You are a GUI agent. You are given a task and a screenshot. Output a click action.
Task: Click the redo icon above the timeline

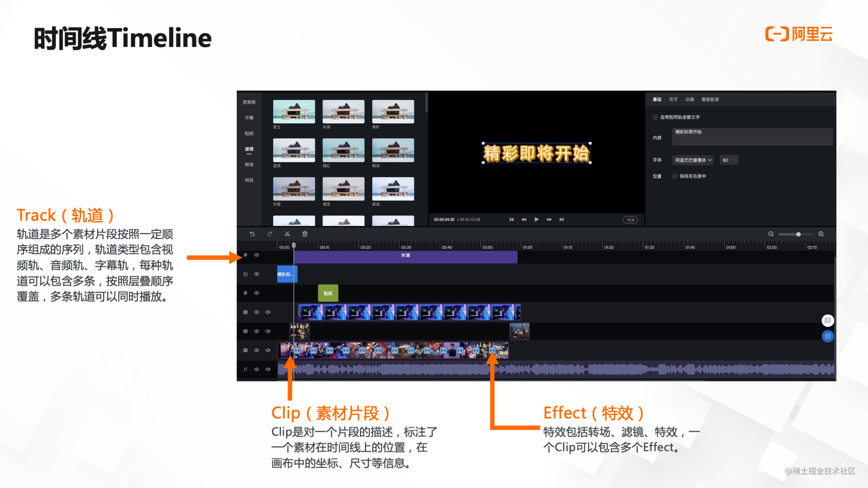pos(270,233)
